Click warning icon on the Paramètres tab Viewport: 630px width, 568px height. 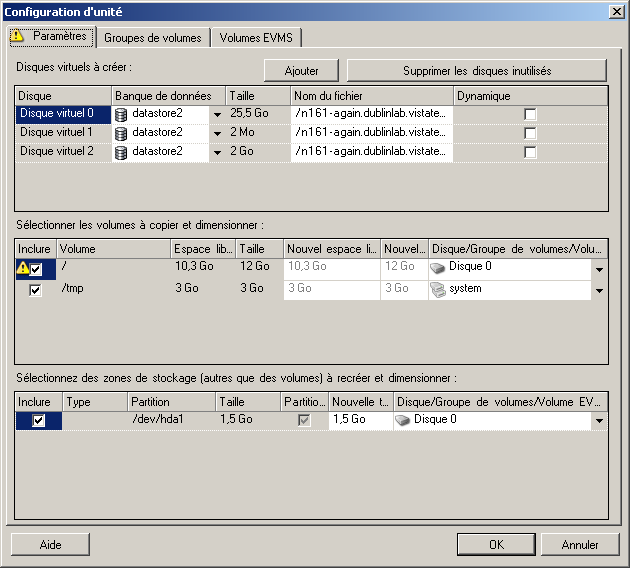[x=18, y=37]
